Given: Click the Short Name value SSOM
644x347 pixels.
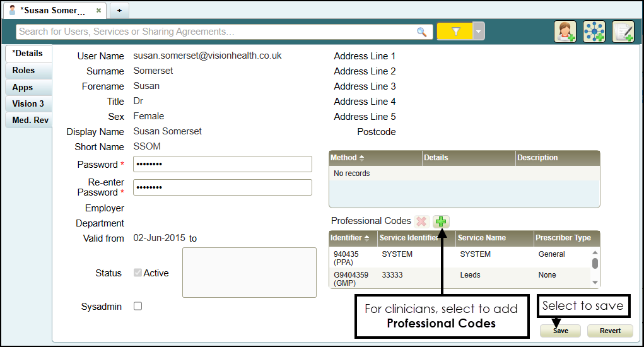Looking at the screenshot, I should [147, 146].
